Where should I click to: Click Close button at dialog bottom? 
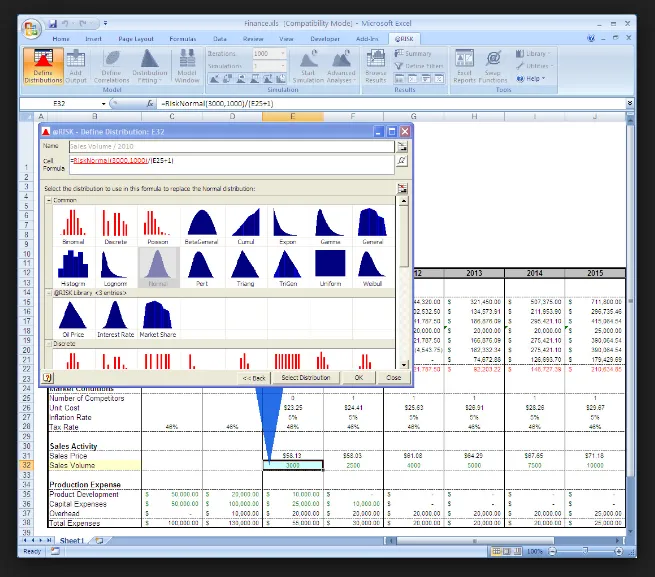pos(394,378)
